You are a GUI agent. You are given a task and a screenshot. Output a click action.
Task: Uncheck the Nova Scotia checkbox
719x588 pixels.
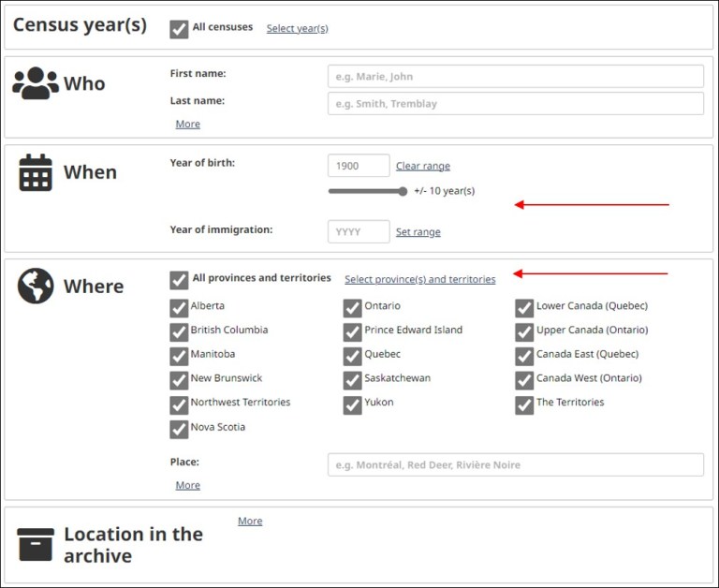point(179,430)
